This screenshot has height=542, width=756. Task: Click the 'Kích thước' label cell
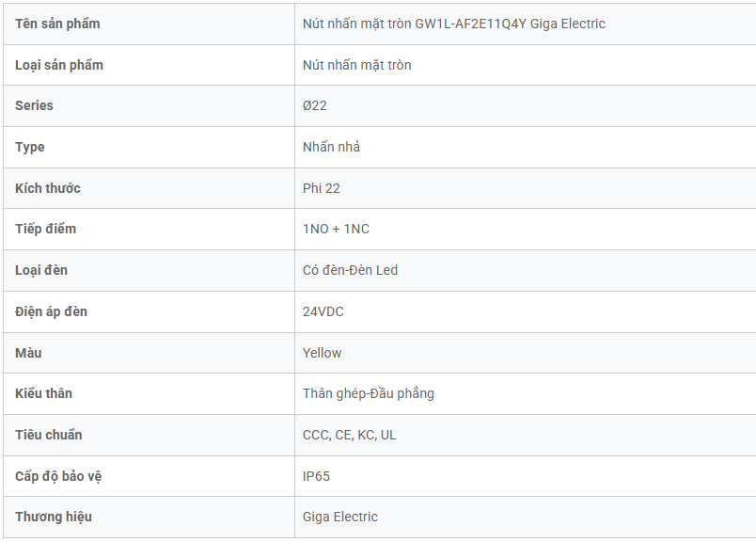pos(48,188)
